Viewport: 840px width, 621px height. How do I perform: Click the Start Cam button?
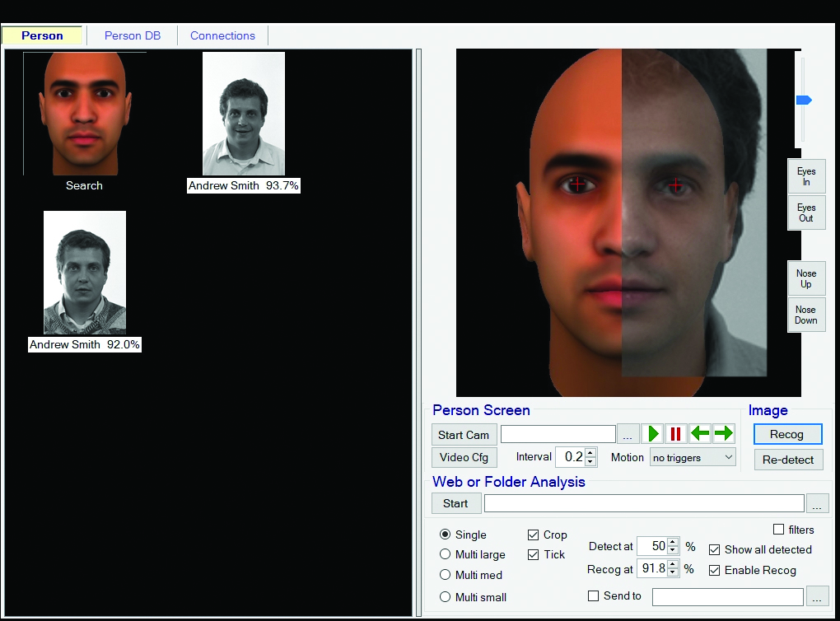click(x=463, y=435)
